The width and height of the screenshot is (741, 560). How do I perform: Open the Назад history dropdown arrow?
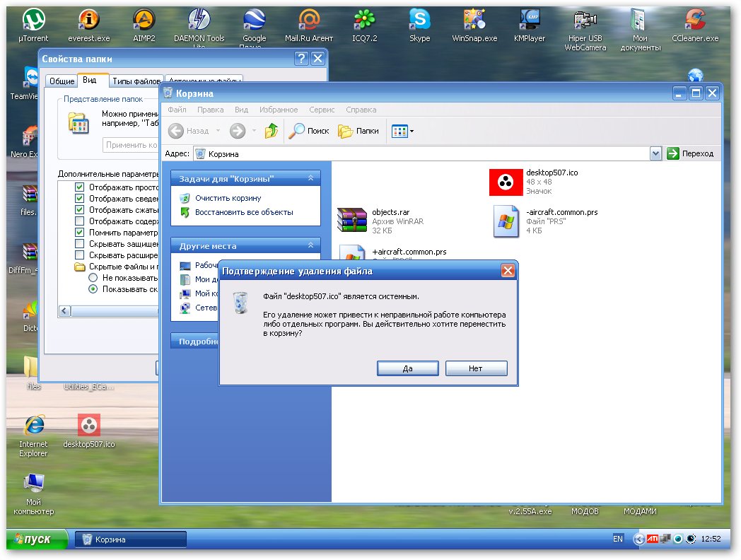click(218, 131)
